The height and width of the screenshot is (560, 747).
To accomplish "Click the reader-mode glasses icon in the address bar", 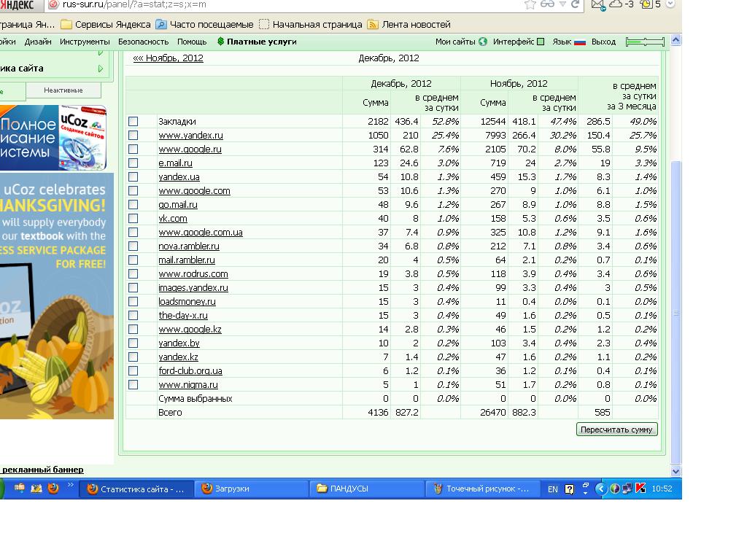I will (547, 4).
